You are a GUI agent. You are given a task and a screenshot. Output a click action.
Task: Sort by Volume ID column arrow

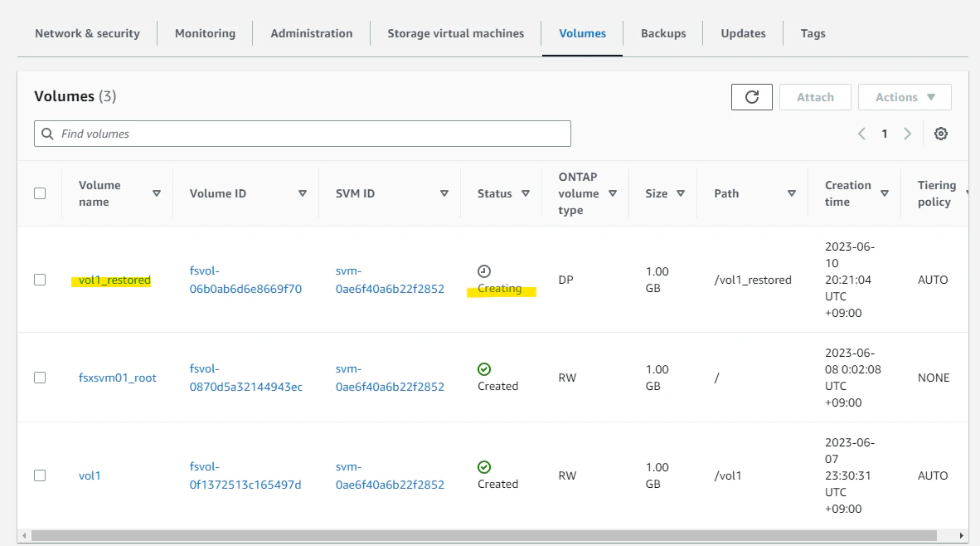click(x=303, y=194)
